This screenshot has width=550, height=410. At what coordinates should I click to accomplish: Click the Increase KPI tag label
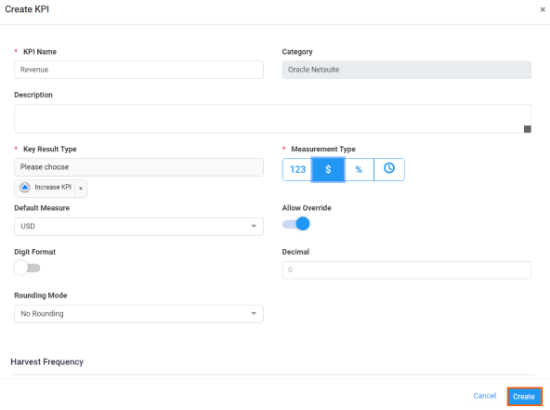[53, 187]
